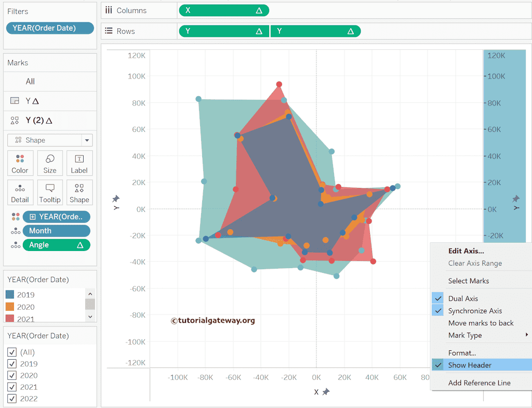
Task: Select the X pill on Columns shelf
Action: [x=223, y=10]
